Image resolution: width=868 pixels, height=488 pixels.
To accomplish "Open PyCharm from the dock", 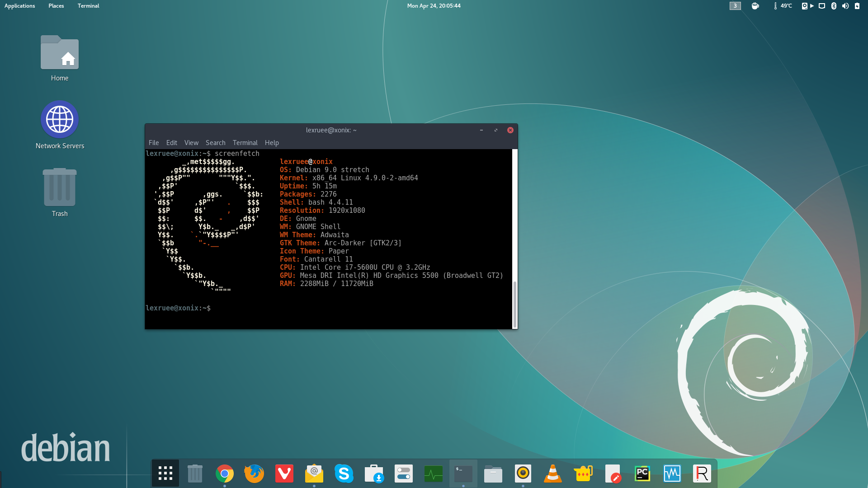I will (642, 473).
